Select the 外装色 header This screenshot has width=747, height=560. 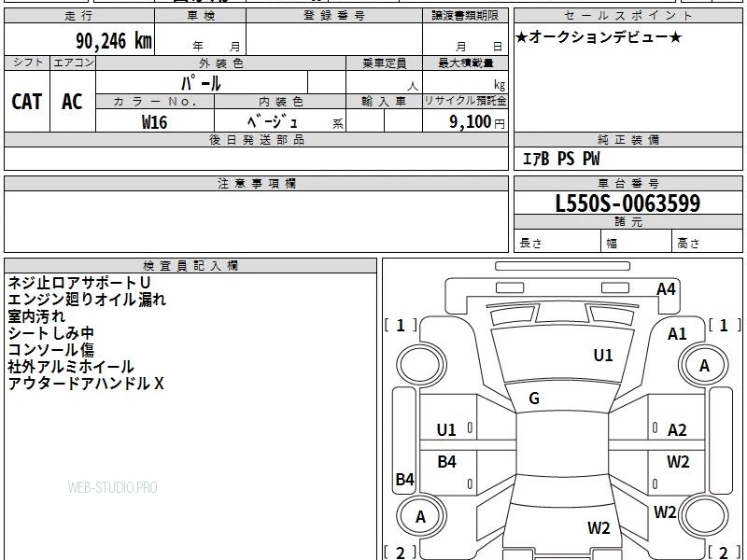click(x=221, y=63)
